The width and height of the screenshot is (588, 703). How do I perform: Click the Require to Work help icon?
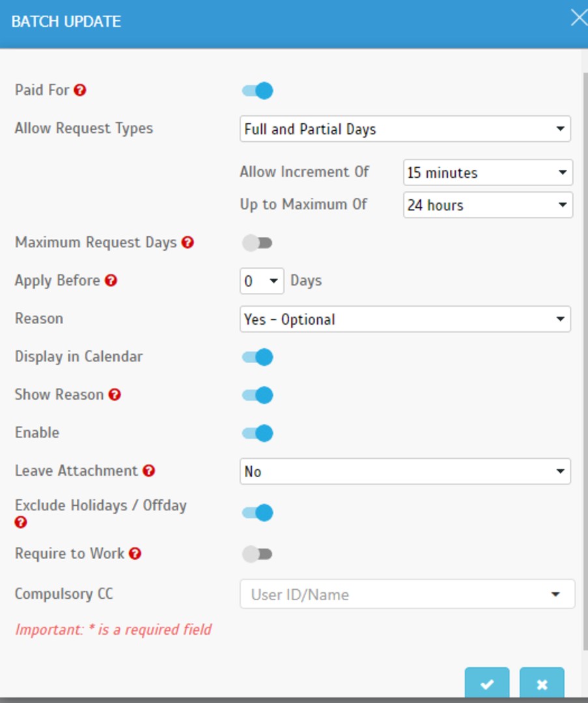pos(135,553)
